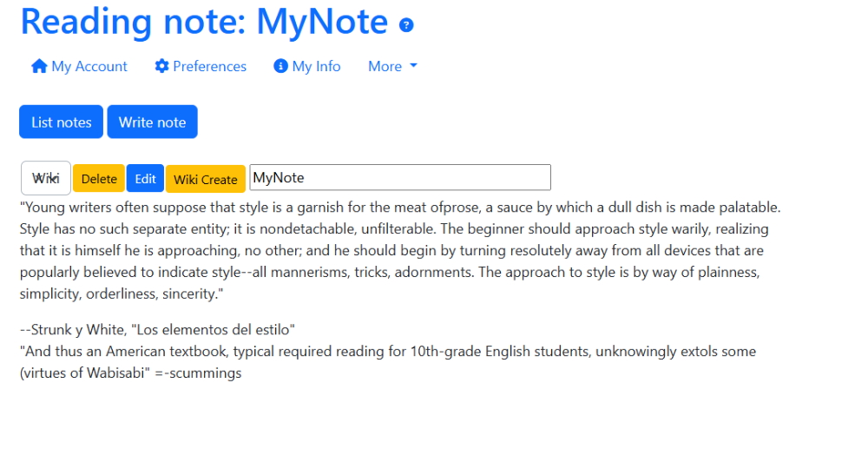868x449 pixels.
Task: Click the Strunk y White attribution line
Action: click(157, 329)
